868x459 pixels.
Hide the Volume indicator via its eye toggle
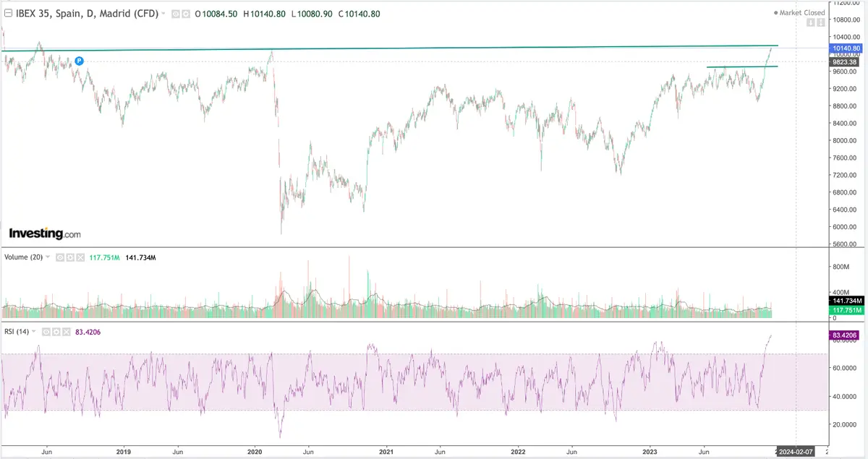click(x=59, y=257)
